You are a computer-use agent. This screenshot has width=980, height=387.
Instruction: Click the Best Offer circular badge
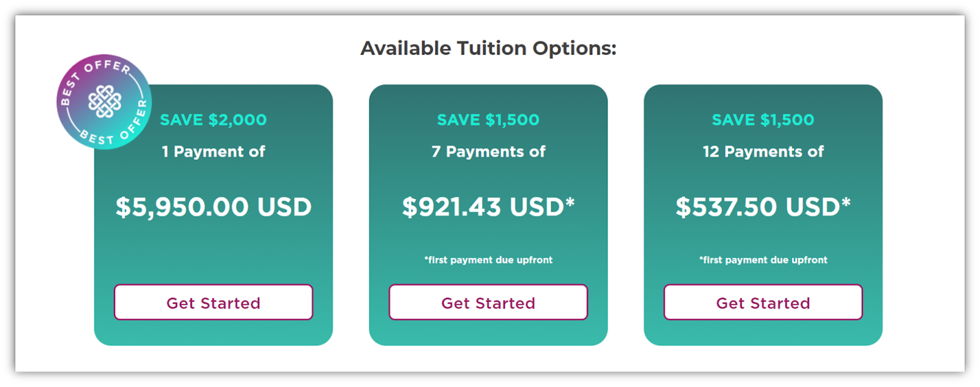[104, 102]
